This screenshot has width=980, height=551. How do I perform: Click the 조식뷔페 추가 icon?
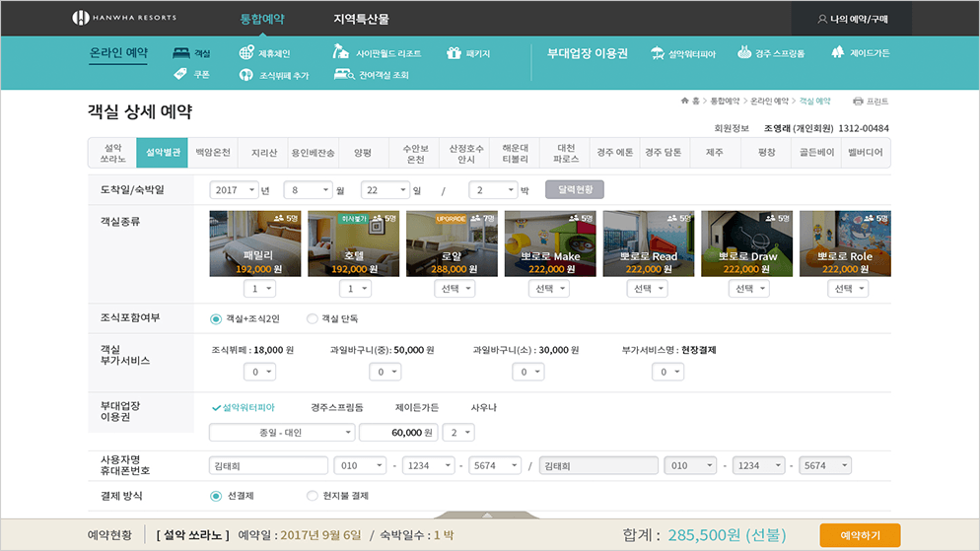coord(246,75)
